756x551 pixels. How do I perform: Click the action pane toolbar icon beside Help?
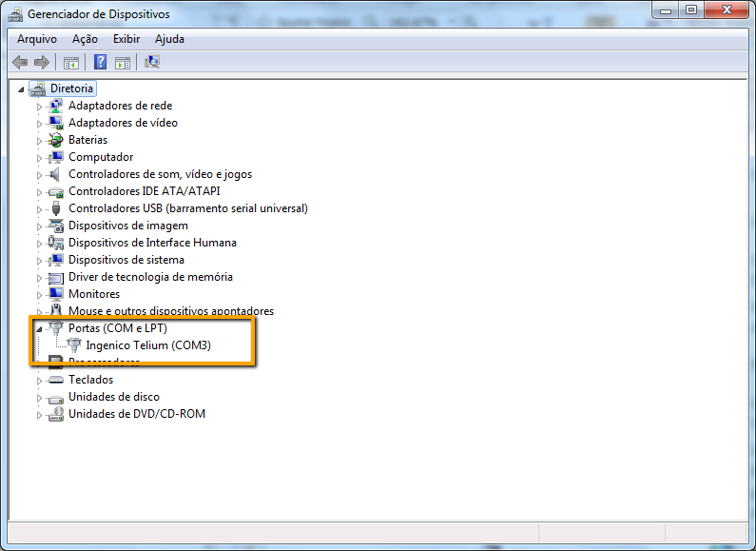[123, 62]
